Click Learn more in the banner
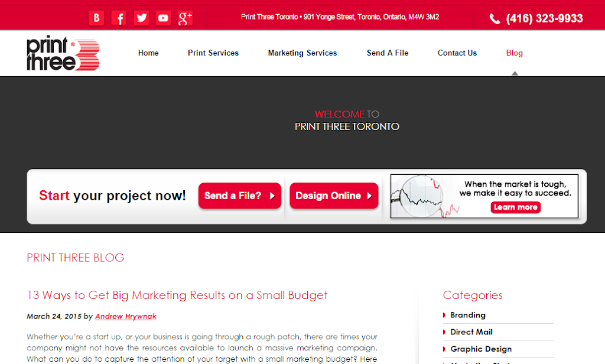The image size is (605, 364). coord(515,207)
